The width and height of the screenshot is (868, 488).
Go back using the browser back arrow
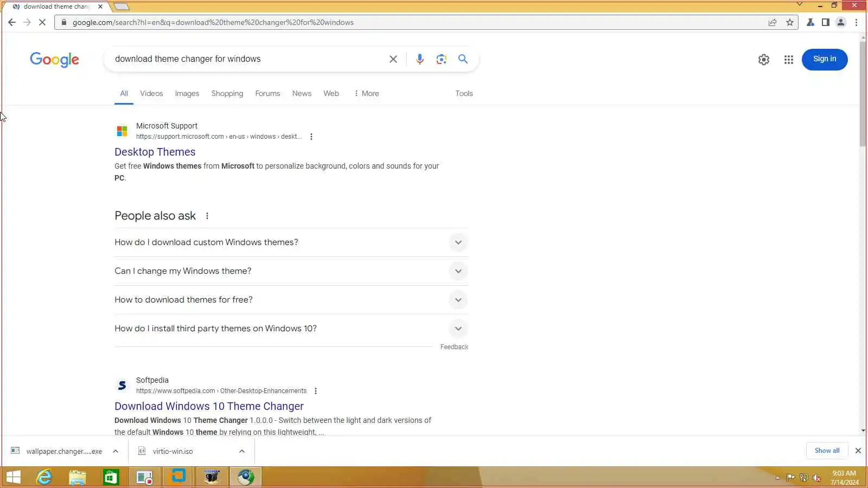click(12, 22)
